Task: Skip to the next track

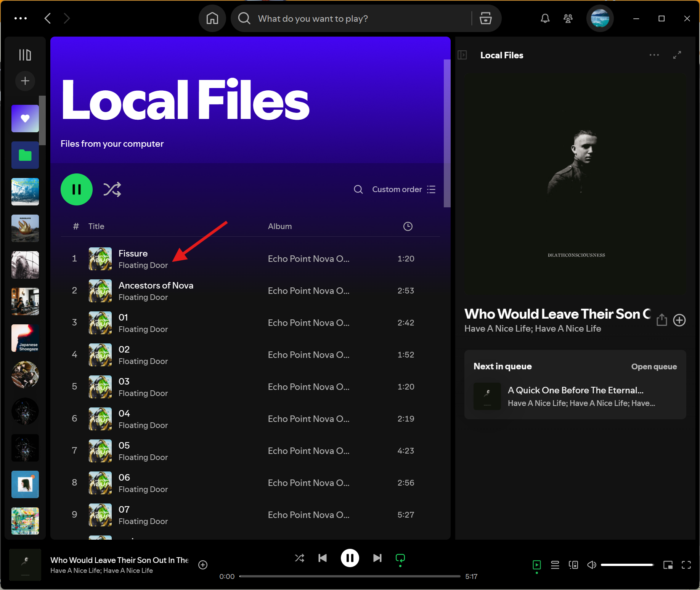Action: tap(377, 558)
